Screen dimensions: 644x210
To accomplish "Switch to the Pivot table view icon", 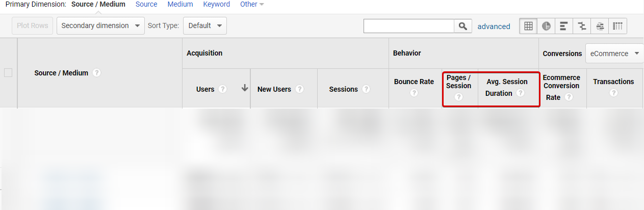I will [617, 26].
